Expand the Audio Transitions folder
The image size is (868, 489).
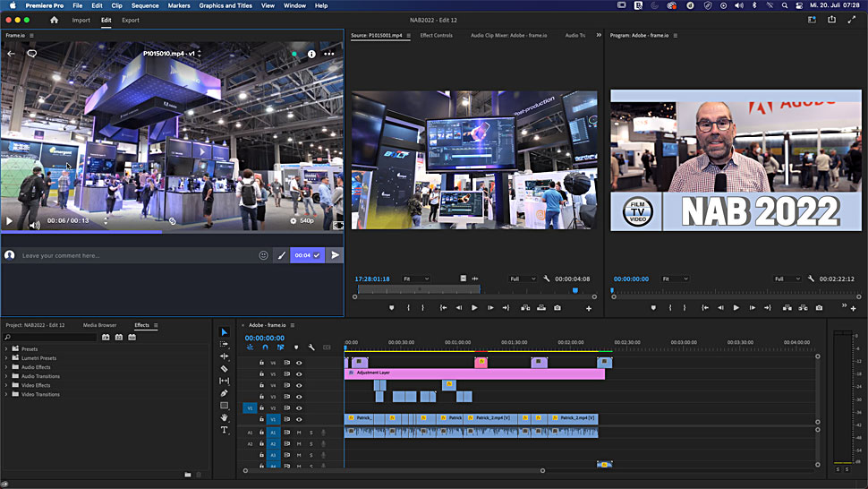tap(6, 376)
